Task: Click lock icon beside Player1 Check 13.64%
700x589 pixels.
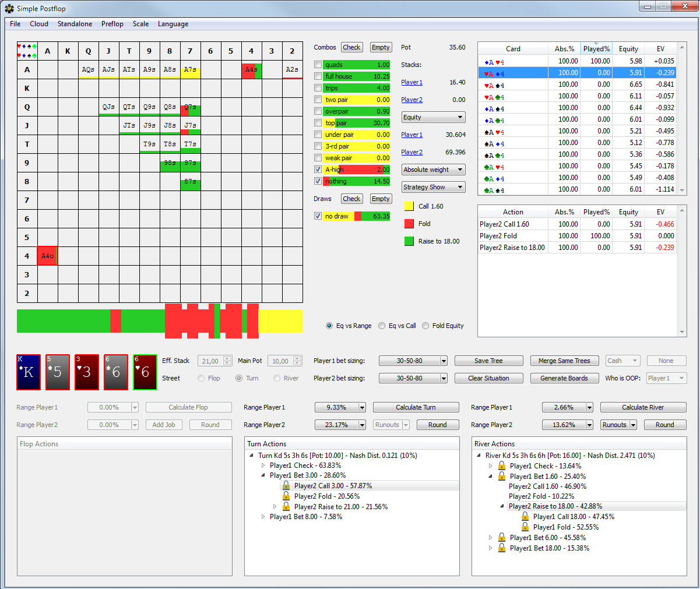Action: (x=501, y=465)
